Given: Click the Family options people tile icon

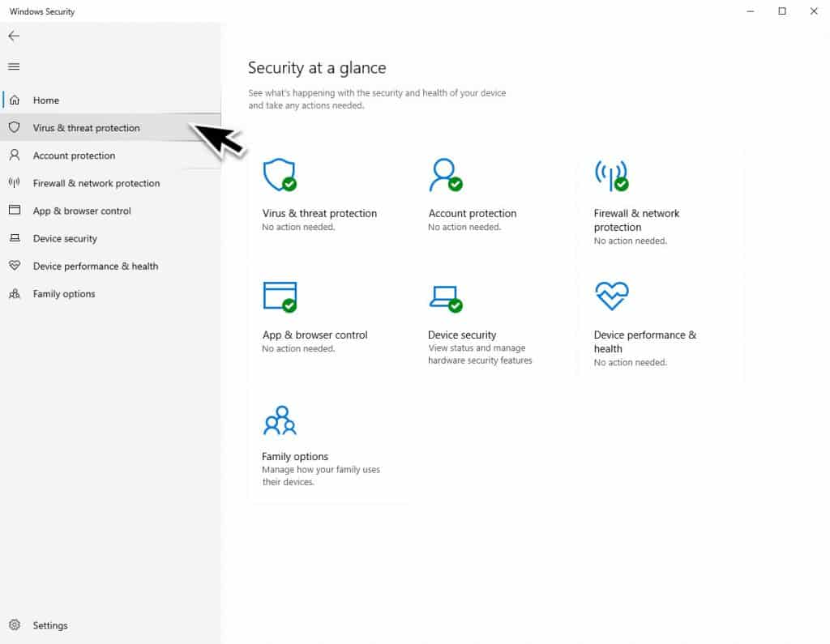Looking at the screenshot, I should (280, 418).
